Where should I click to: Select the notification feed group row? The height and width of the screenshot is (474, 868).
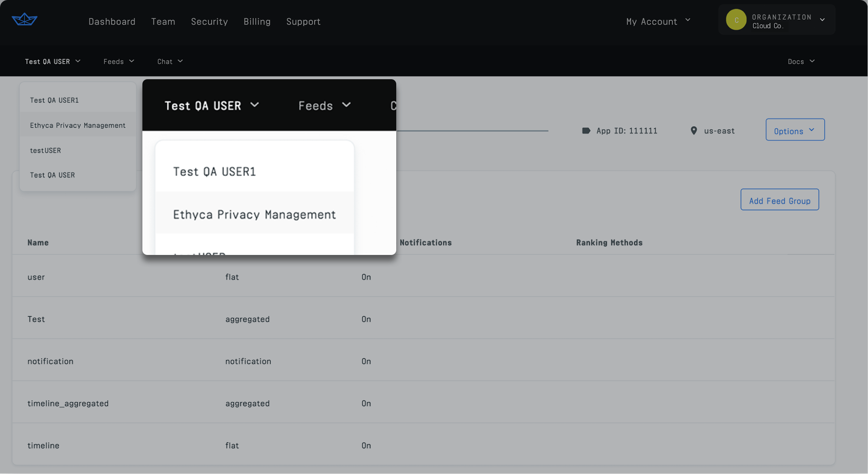(x=50, y=361)
